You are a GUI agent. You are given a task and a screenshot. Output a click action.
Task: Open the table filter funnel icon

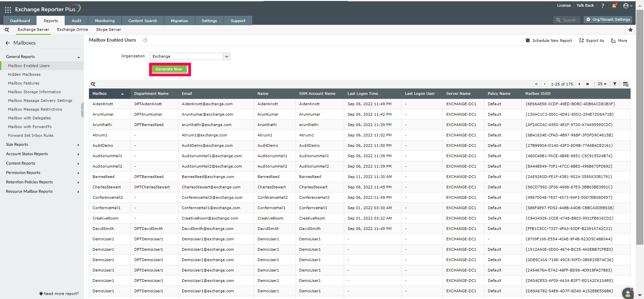(615, 84)
